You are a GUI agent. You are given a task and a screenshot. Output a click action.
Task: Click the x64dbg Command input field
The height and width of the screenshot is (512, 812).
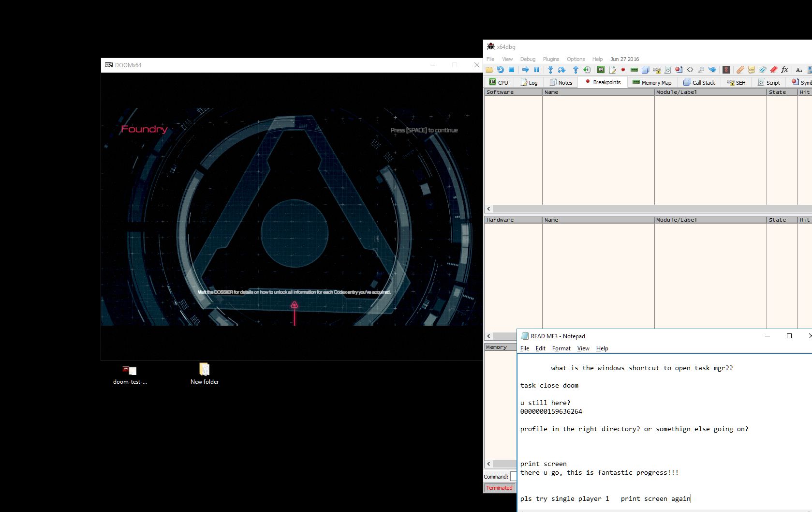(513, 477)
